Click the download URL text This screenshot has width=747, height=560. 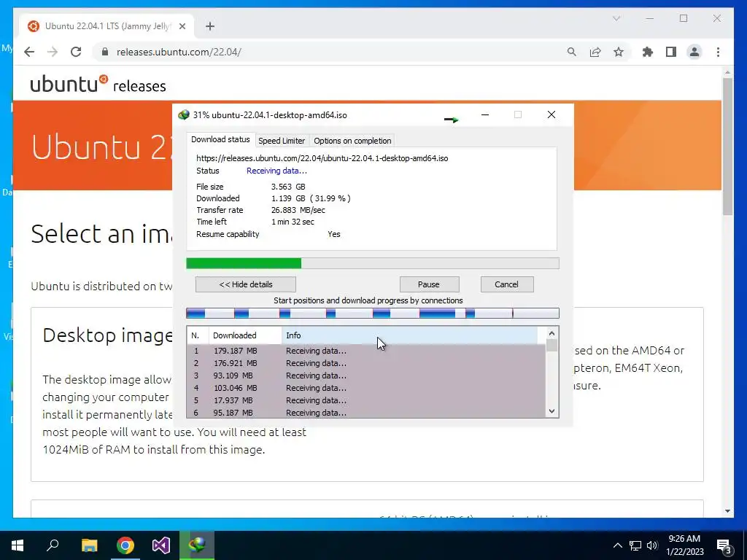click(x=322, y=158)
